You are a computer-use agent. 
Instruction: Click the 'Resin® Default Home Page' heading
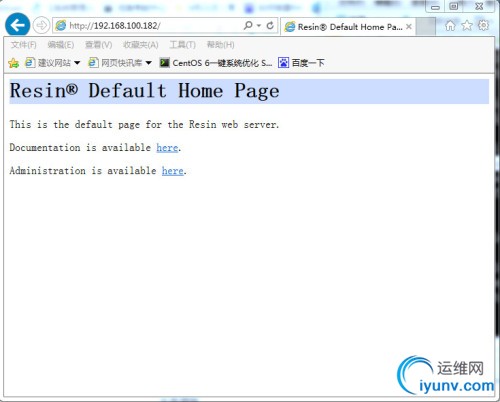tap(144, 91)
